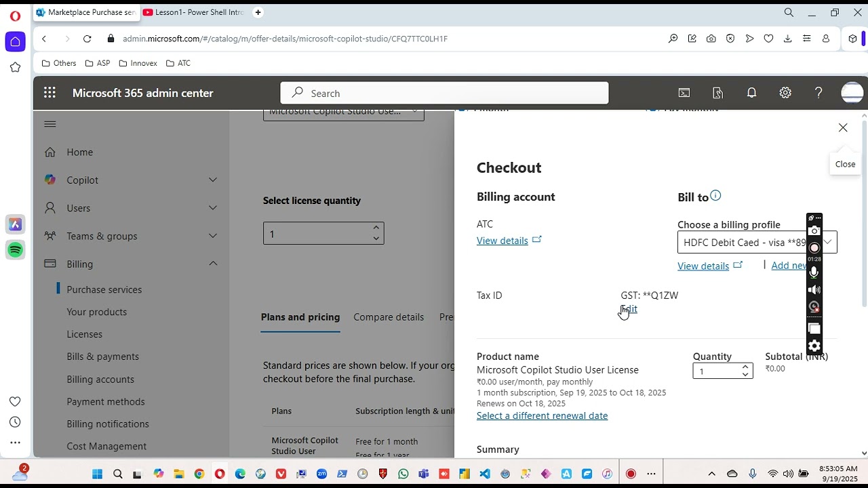The height and width of the screenshot is (488, 868).
Task: Mute system audio in recorder toolbar
Action: [x=814, y=289]
